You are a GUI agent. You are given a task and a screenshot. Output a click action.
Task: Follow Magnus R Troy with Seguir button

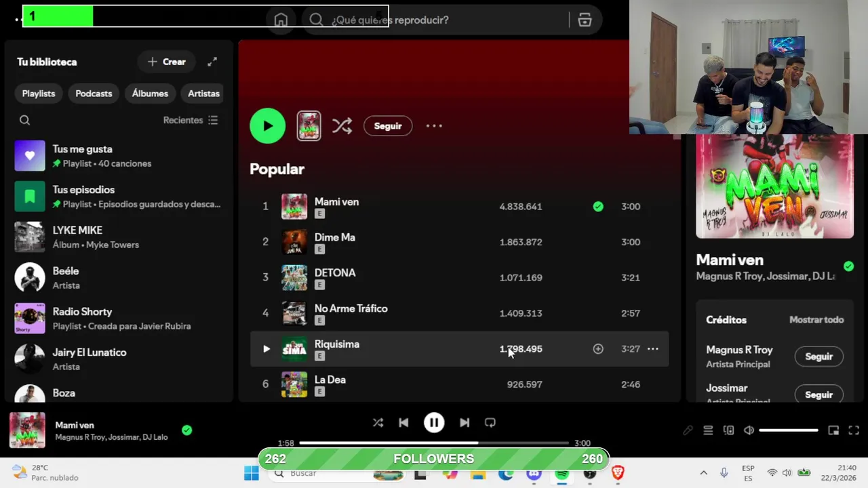click(818, 357)
